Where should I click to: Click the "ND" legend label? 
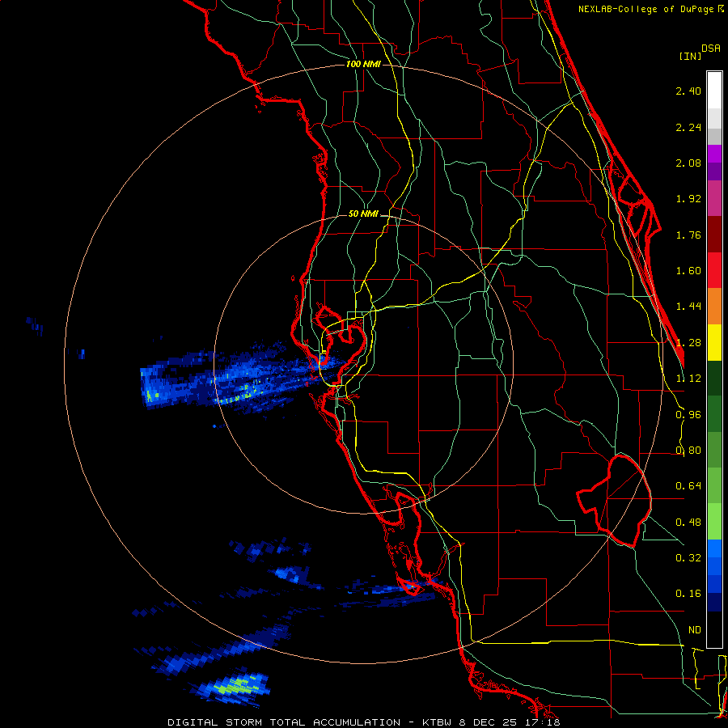tap(695, 630)
